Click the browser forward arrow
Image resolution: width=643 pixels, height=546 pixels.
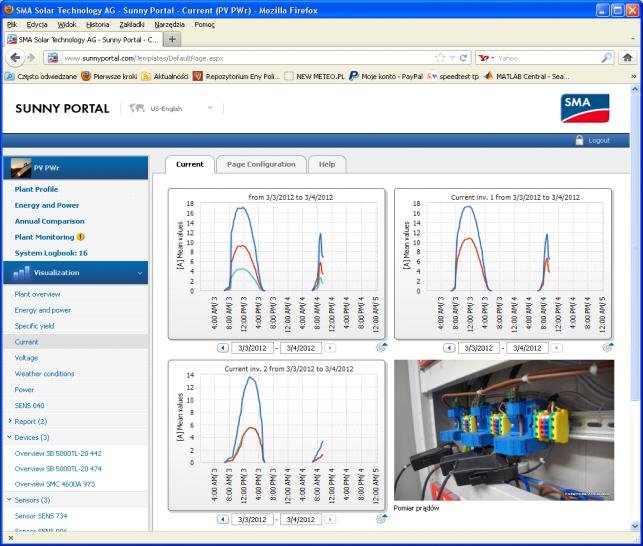click(31, 58)
